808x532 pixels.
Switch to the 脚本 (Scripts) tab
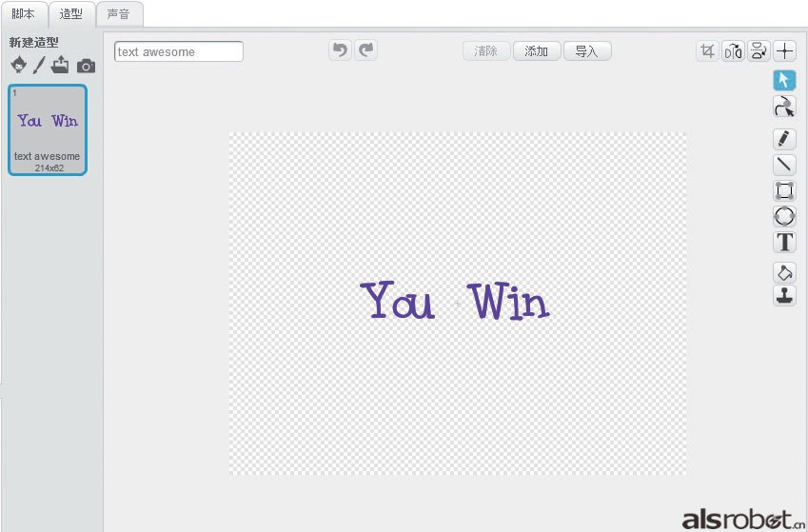point(23,14)
